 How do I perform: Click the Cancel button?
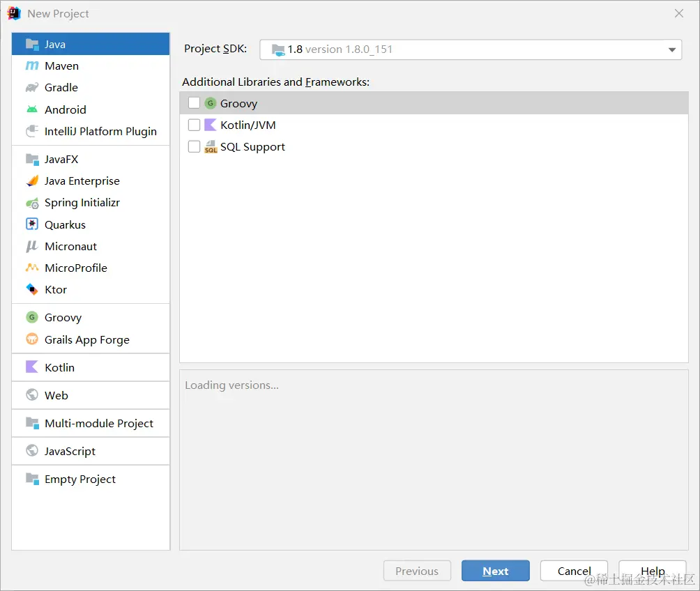[x=574, y=571]
